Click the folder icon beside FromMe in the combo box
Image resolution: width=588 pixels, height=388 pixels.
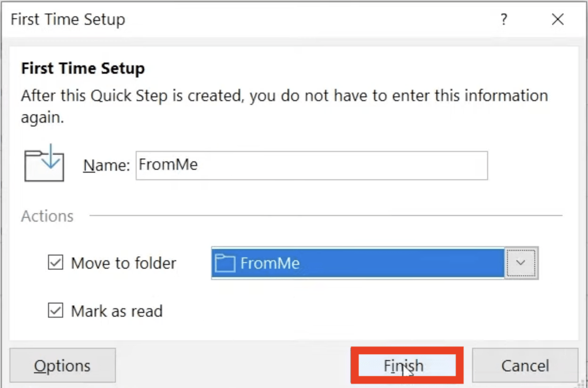click(225, 263)
